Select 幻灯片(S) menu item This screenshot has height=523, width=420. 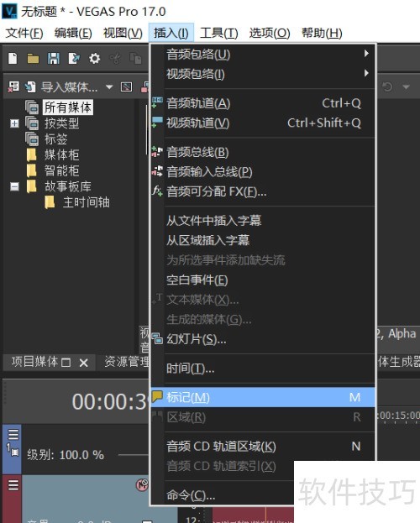[x=263, y=339]
